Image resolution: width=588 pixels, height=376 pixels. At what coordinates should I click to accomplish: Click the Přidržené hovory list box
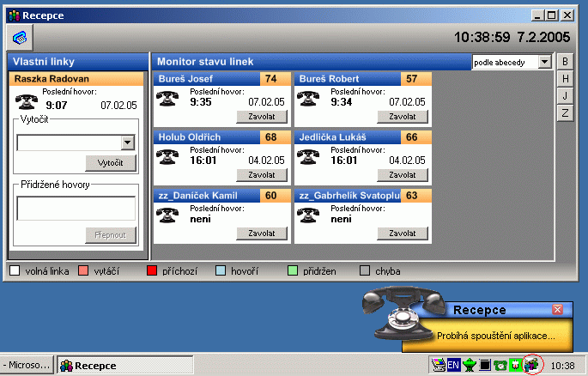[x=76, y=209]
